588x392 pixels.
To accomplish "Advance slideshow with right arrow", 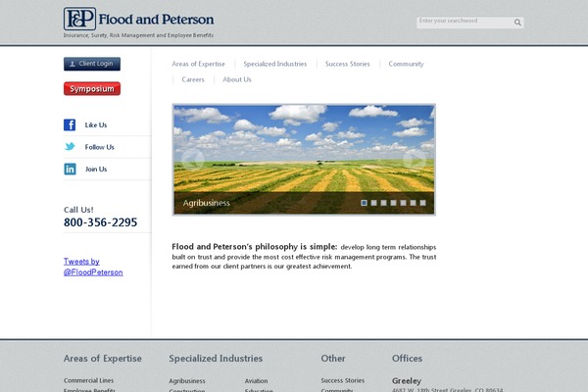I will click(x=415, y=159).
